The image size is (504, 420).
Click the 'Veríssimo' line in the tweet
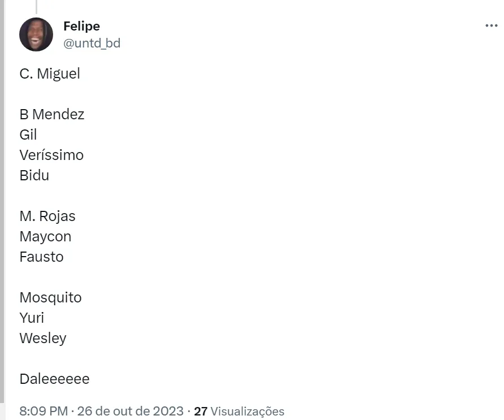point(51,155)
